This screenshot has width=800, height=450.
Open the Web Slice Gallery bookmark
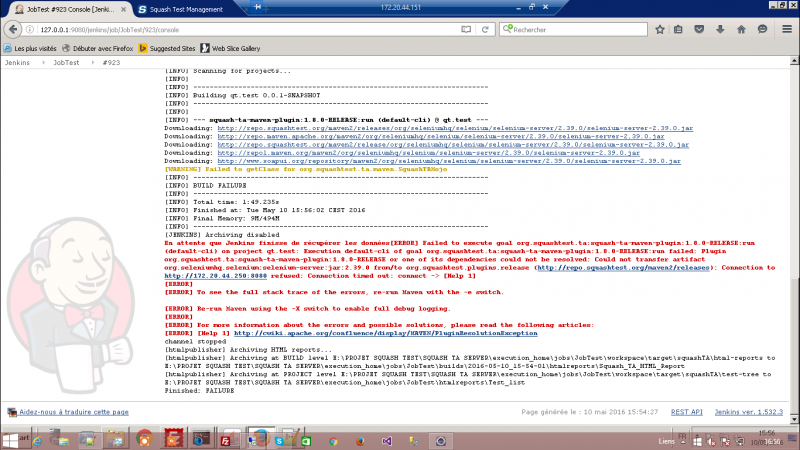tap(235, 47)
